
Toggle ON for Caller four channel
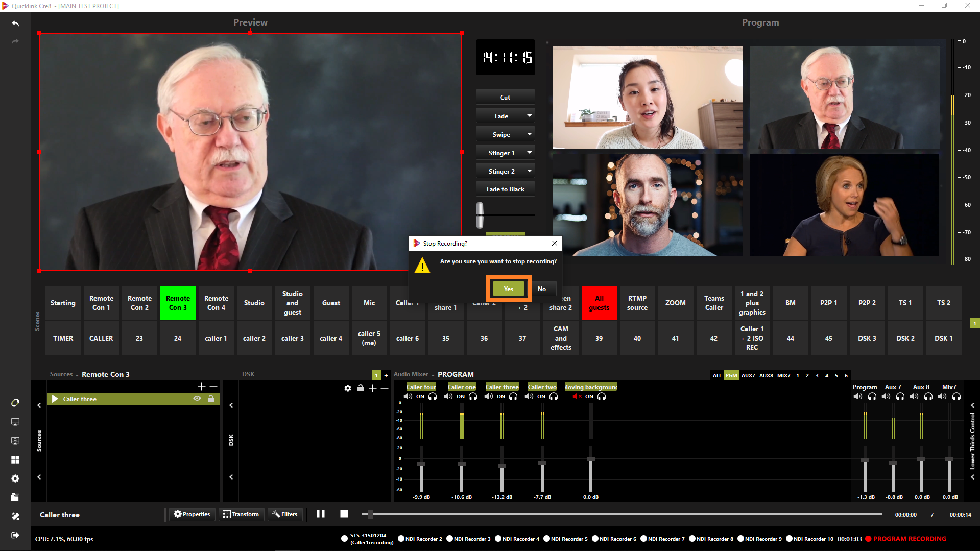click(x=420, y=396)
